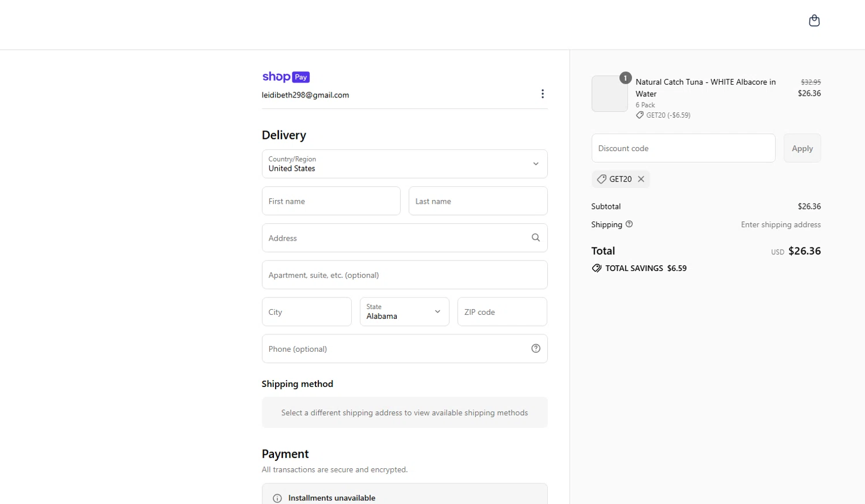Click the City input field
The image size is (865, 504).
(306, 311)
